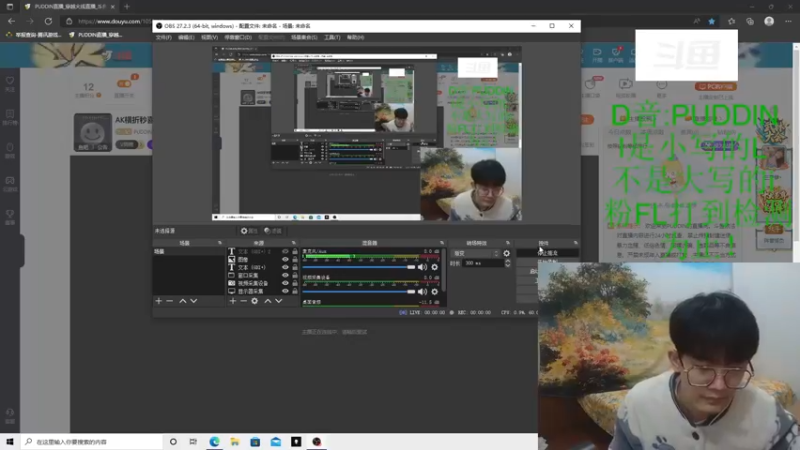
Task: Lock the 显示器采集 source
Action: tap(295, 291)
